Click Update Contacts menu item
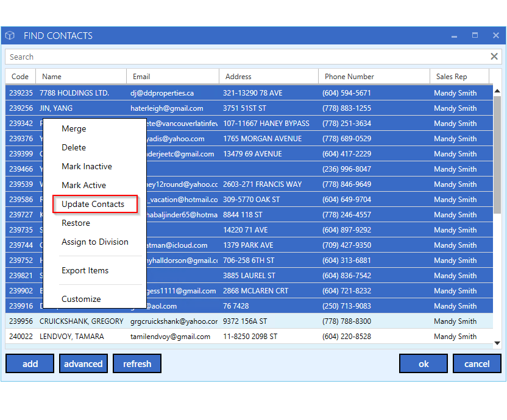The width and height of the screenshot is (507, 420). click(94, 204)
